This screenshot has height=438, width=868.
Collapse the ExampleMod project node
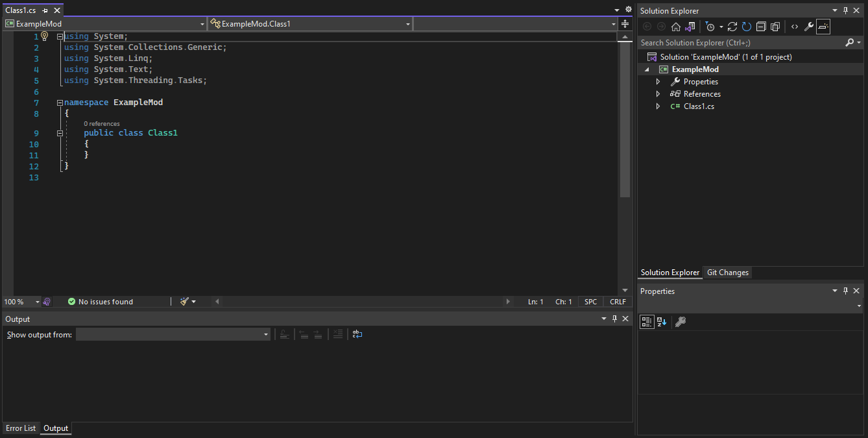[647, 69]
